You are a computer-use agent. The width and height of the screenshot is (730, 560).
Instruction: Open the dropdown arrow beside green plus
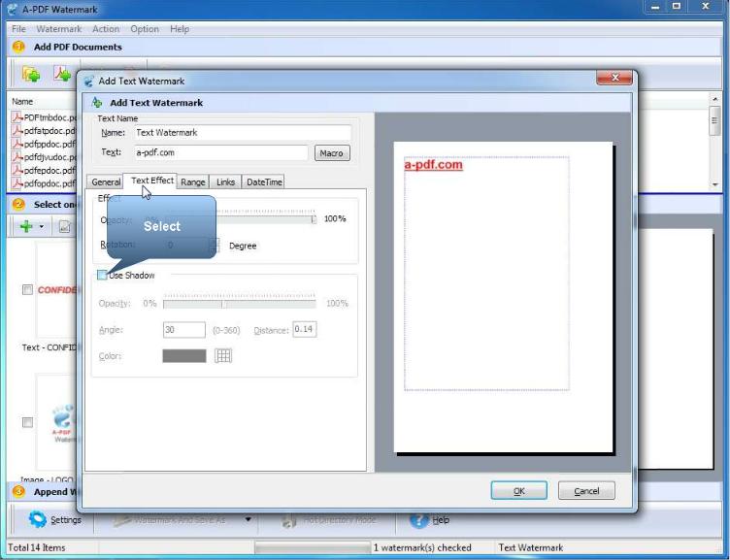click(42, 227)
